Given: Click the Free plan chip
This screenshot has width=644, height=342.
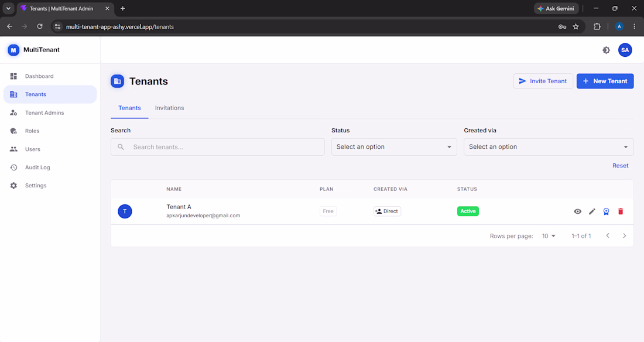Looking at the screenshot, I should [x=328, y=211].
